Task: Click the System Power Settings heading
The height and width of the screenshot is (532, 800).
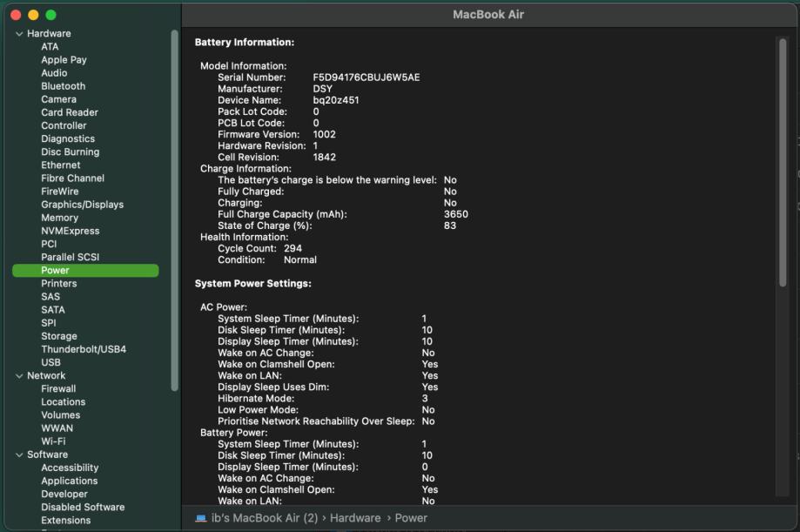Action: click(253, 284)
